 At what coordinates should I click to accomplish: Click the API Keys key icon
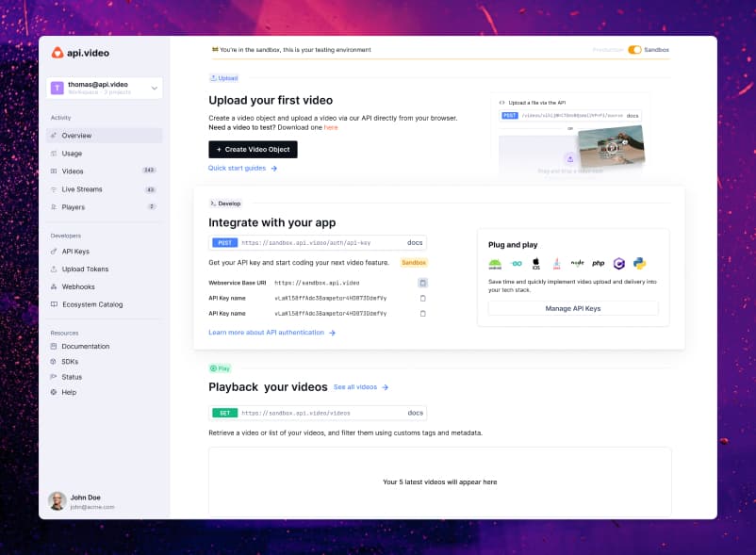[54, 252]
